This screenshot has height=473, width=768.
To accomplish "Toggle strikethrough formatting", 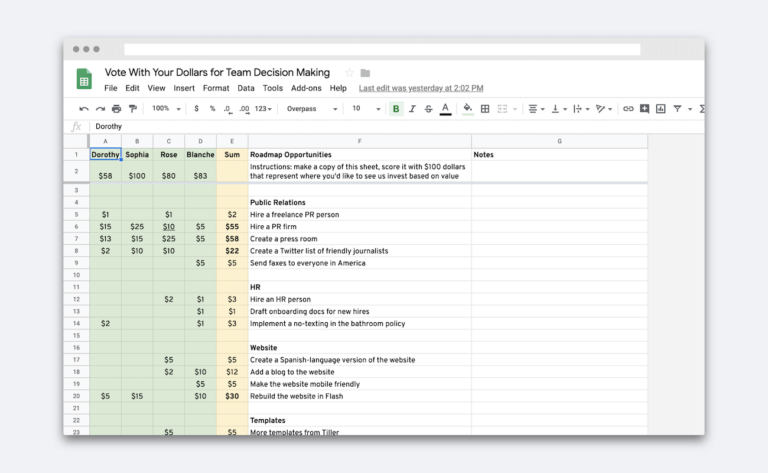I will 429,109.
